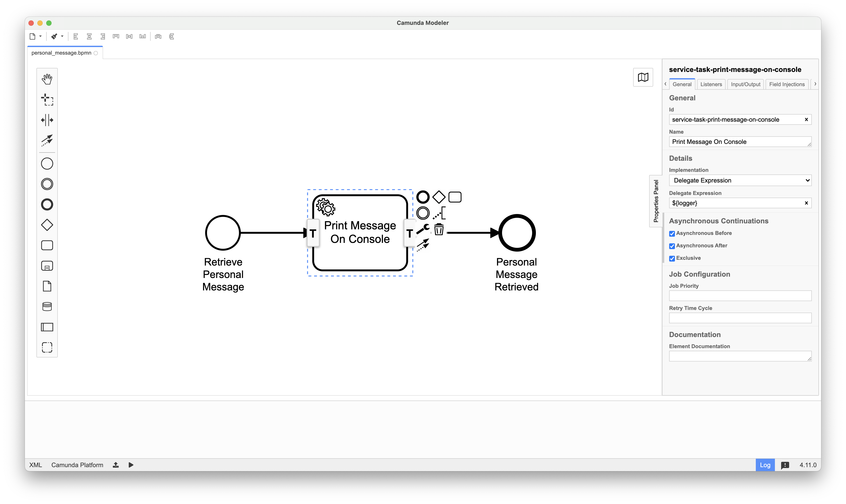Viewport: 846px width, 504px height.
Task: Select the hand/pan tool
Action: coord(47,79)
